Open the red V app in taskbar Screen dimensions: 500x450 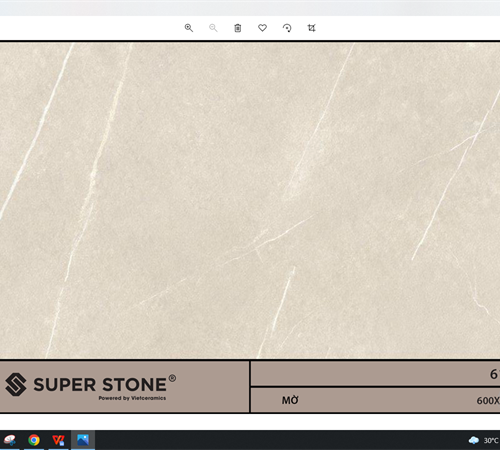click(58, 440)
